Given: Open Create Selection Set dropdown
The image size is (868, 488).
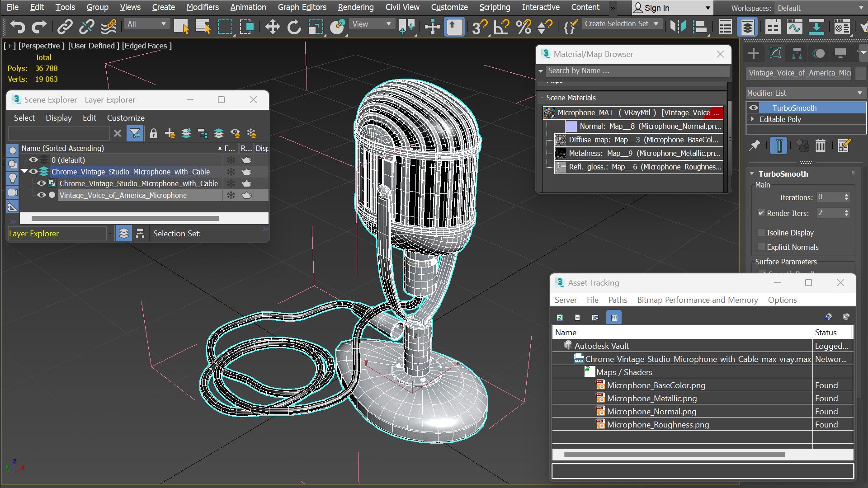Looking at the screenshot, I should pos(622,23).
